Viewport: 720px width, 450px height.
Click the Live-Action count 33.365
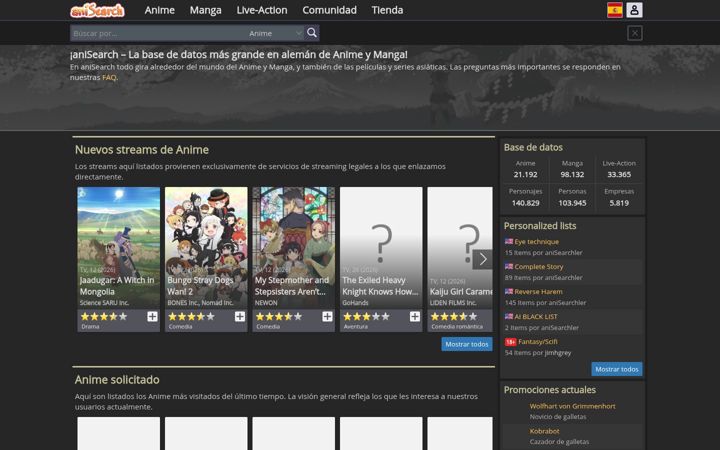click(x=619, y=174)
